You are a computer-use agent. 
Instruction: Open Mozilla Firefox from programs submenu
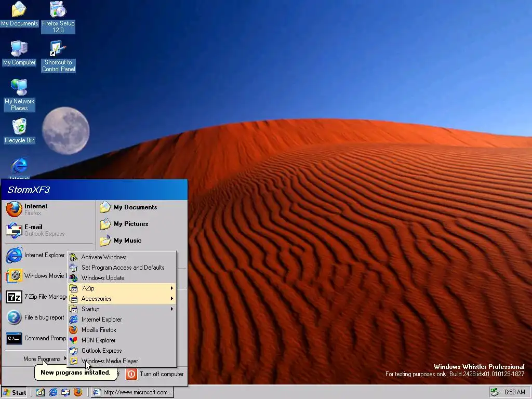click(122, 330)
